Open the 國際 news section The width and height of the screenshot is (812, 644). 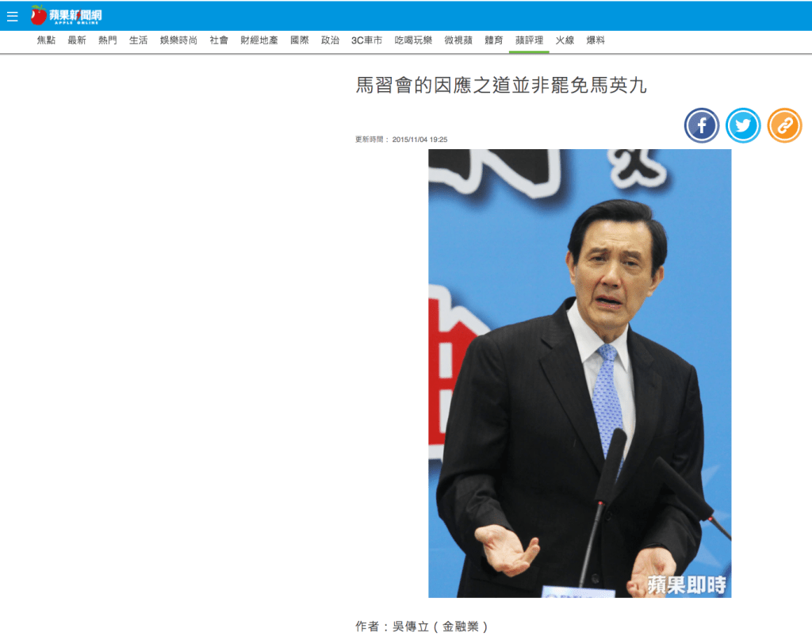click(300, 40)
